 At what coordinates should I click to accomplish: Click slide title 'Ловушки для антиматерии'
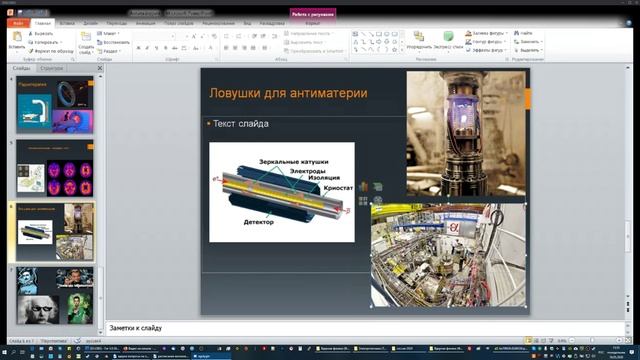point(288,93)
